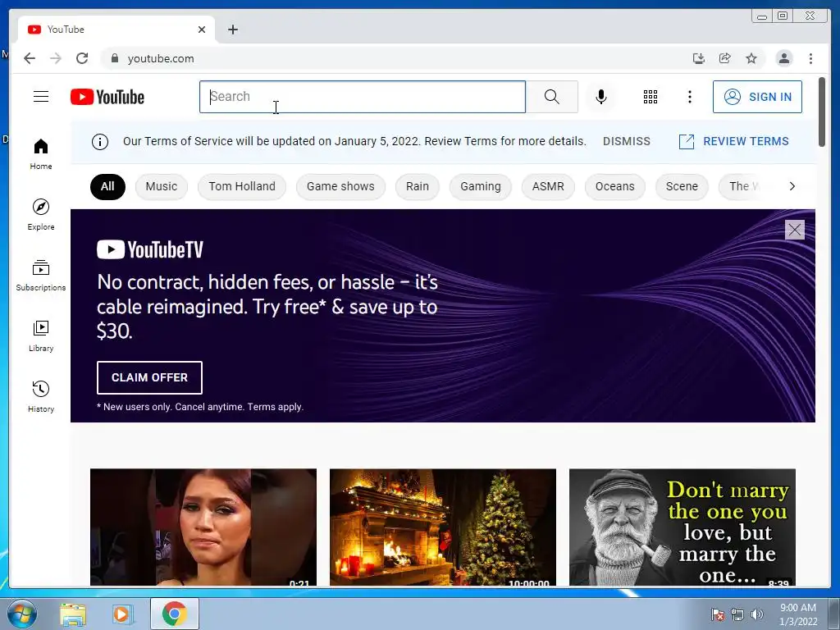Click the CLAIM OFFER button
Viewport: 840px width, 630px height.
pos(149,377)
